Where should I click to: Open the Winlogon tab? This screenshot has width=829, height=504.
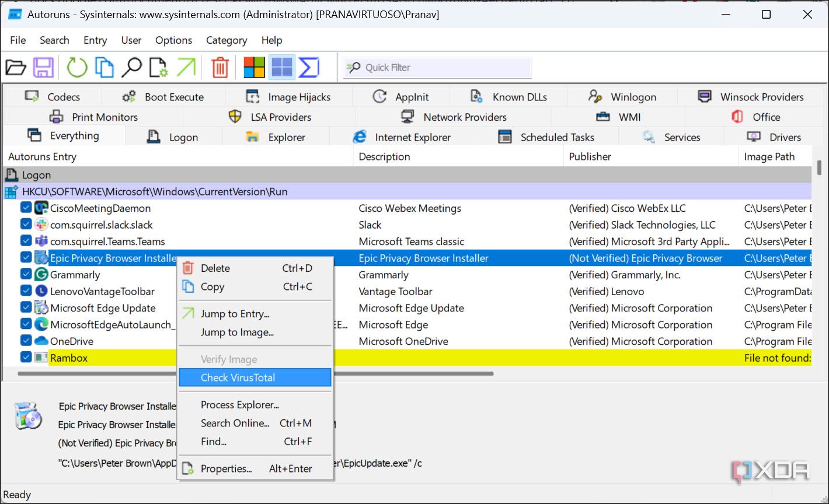pyautogui.click(x=622, y=97)
